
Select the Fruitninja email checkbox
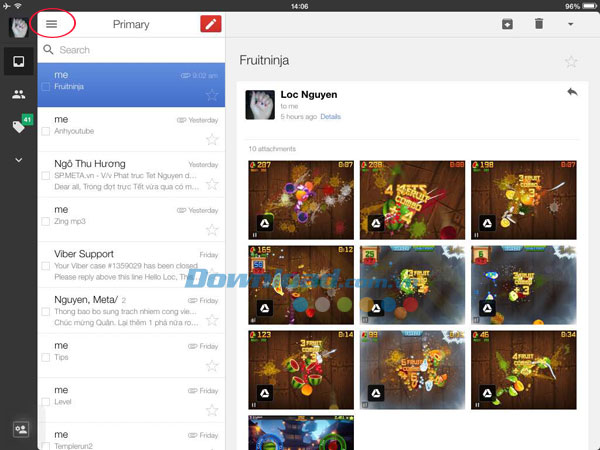tap(46, 86)
